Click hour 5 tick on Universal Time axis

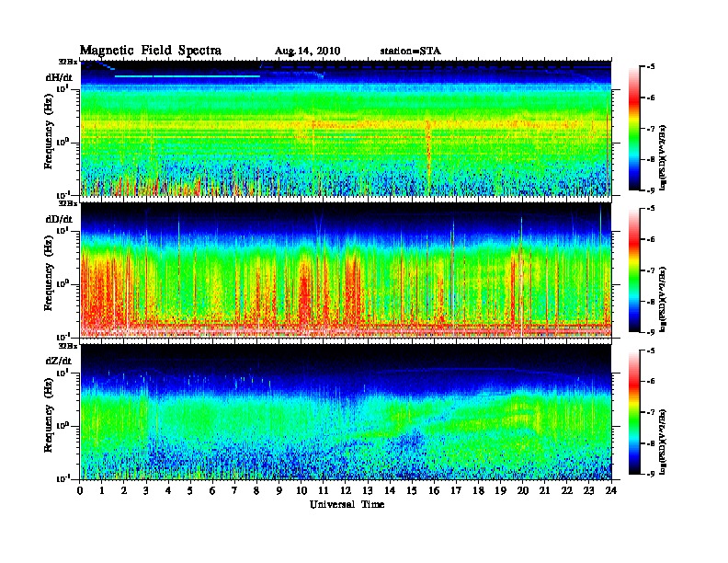[x=191, y=490]
